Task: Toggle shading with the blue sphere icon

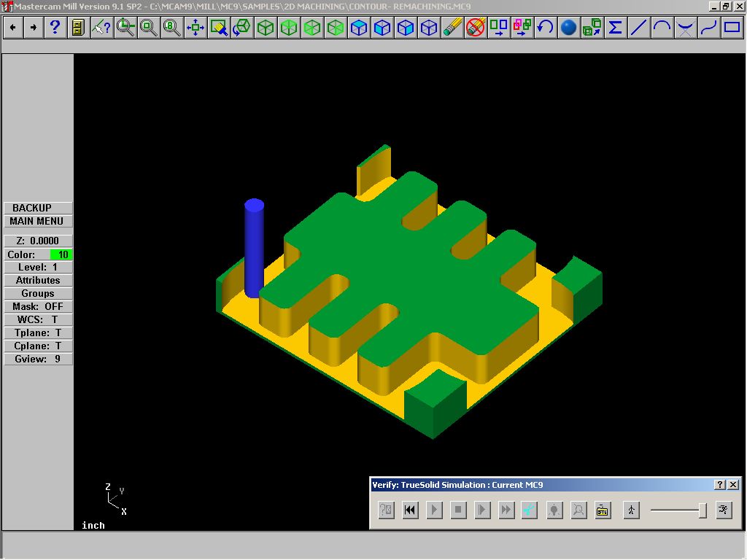Action: coord(569,28)
